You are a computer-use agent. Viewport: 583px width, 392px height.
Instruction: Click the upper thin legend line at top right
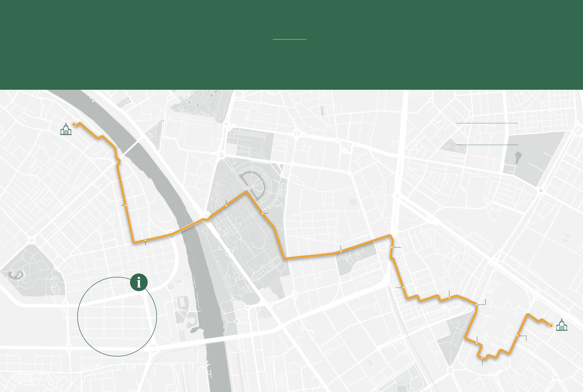pos(487,123)
